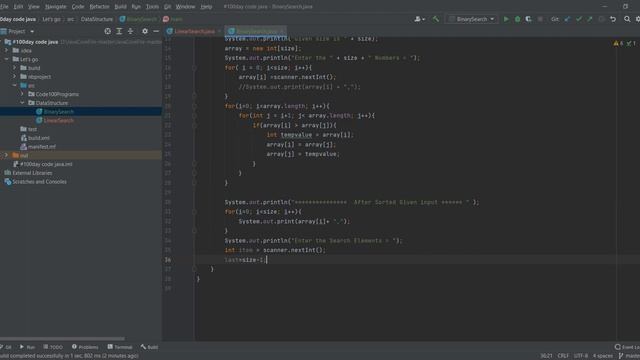Open the Edit menu

click(18, 7)
